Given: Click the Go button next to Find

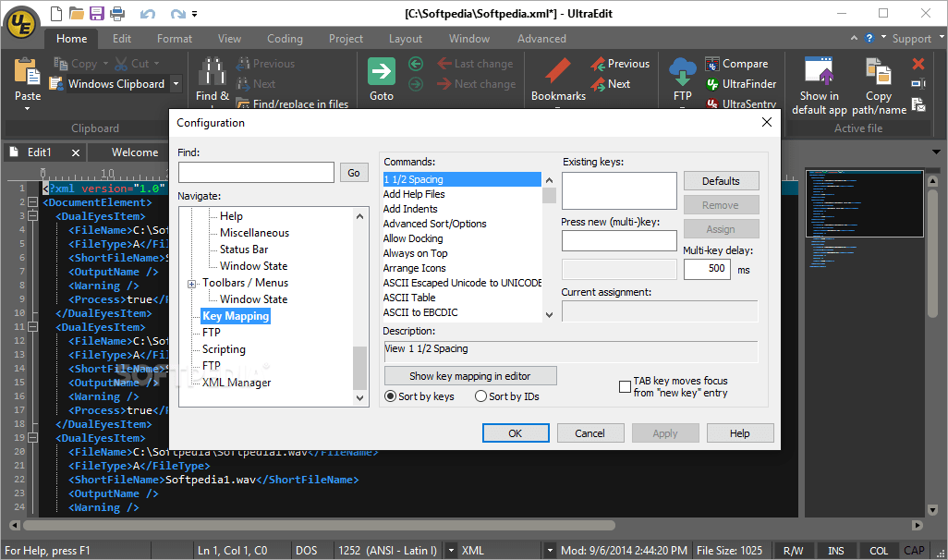Looking at the screenshot, I should [354, 173].
